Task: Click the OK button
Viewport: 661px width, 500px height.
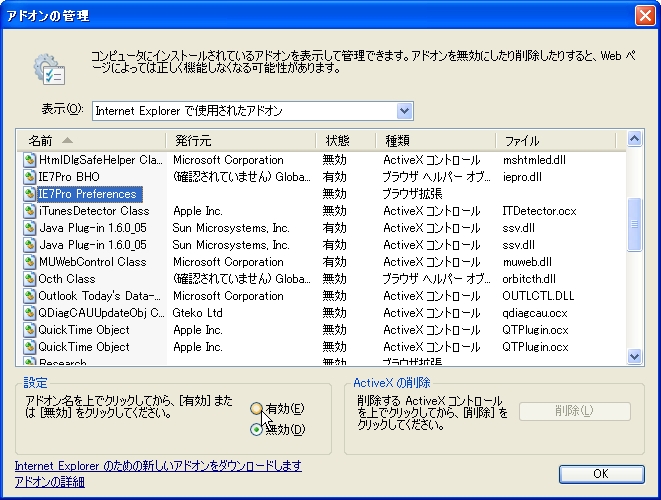Action: pos(602,474)
